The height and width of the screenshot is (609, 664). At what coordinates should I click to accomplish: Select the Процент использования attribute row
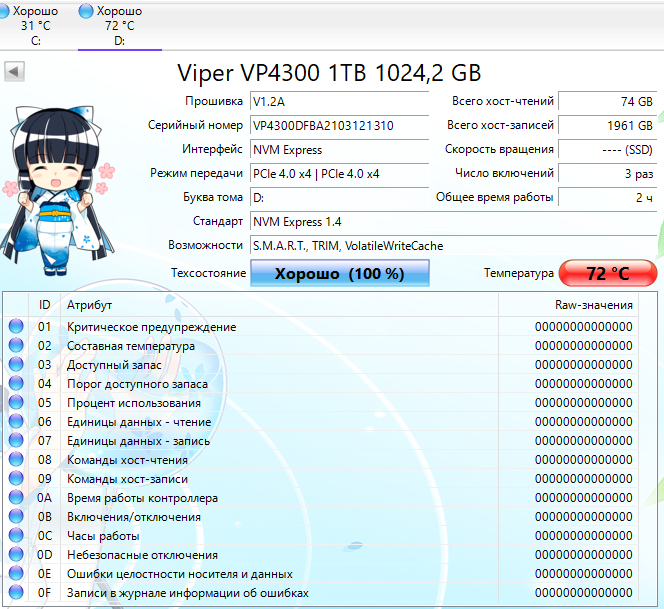coord(321,403)
